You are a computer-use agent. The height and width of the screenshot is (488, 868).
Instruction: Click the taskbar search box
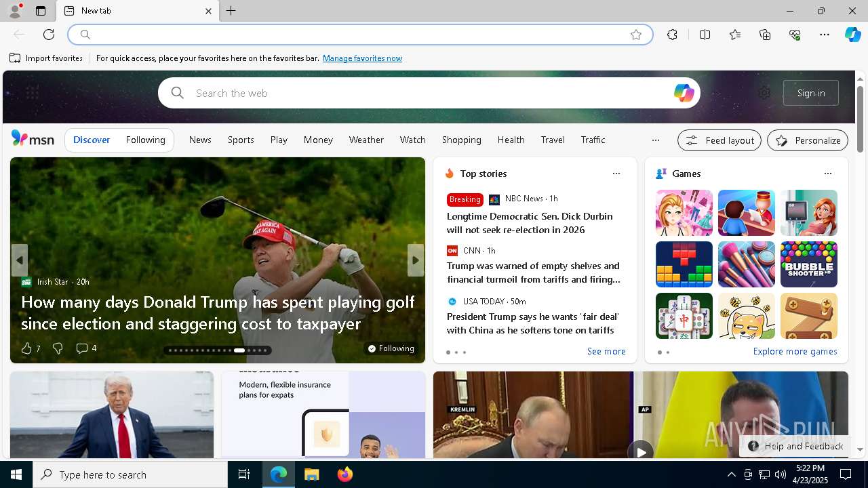click(130, 474)
